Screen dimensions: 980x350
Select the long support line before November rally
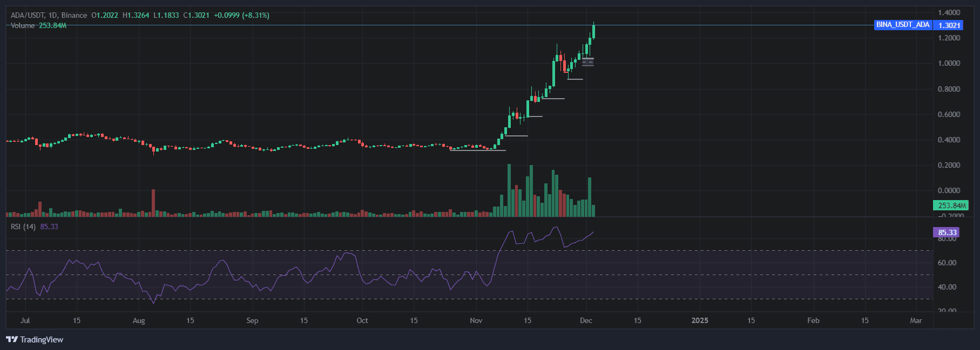point(477,150)
